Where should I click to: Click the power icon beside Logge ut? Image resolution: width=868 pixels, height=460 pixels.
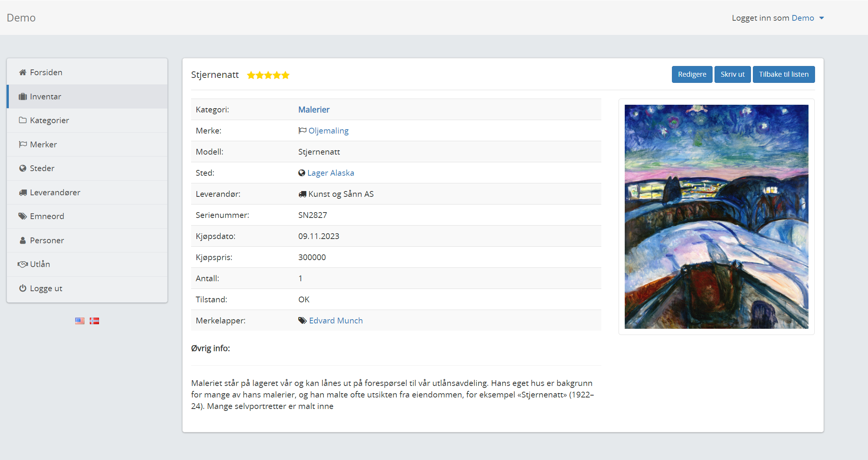[x=23, y=288]
